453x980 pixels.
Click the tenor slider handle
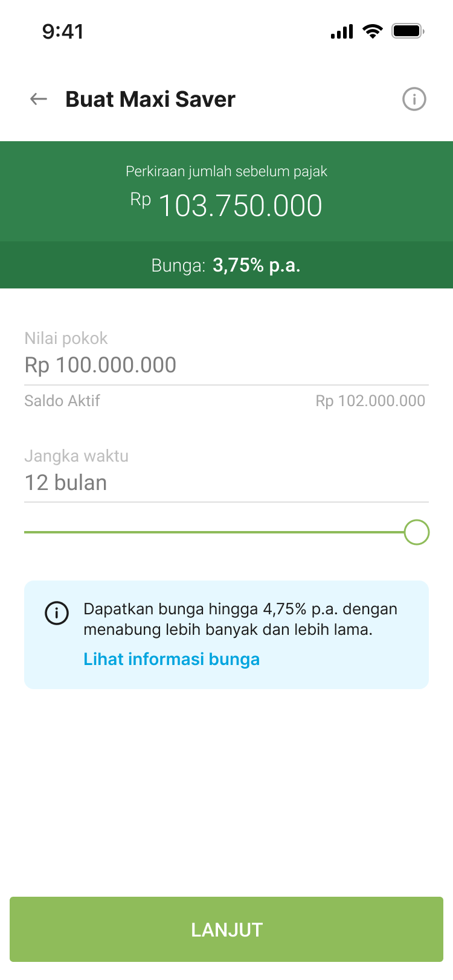pos(417,532)
